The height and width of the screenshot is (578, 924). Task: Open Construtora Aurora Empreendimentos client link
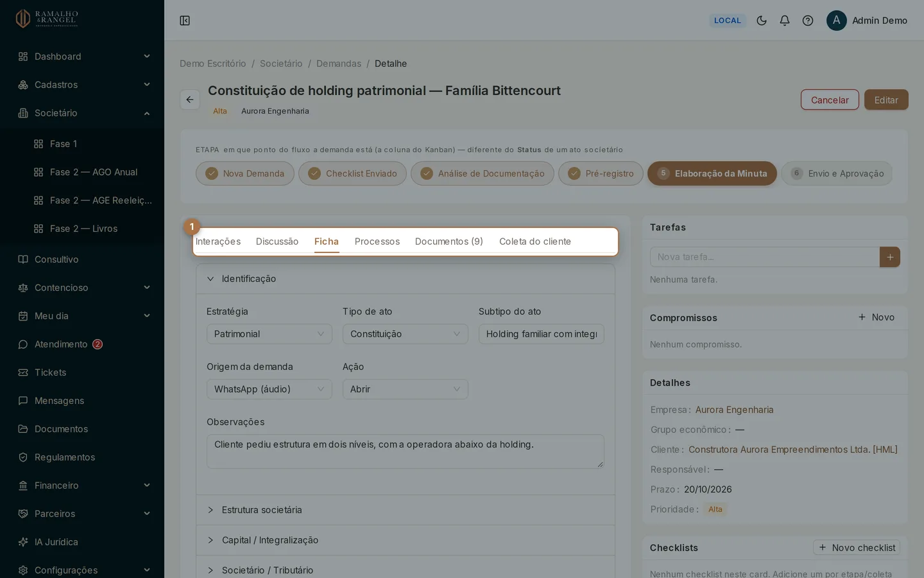pos(793,450)
